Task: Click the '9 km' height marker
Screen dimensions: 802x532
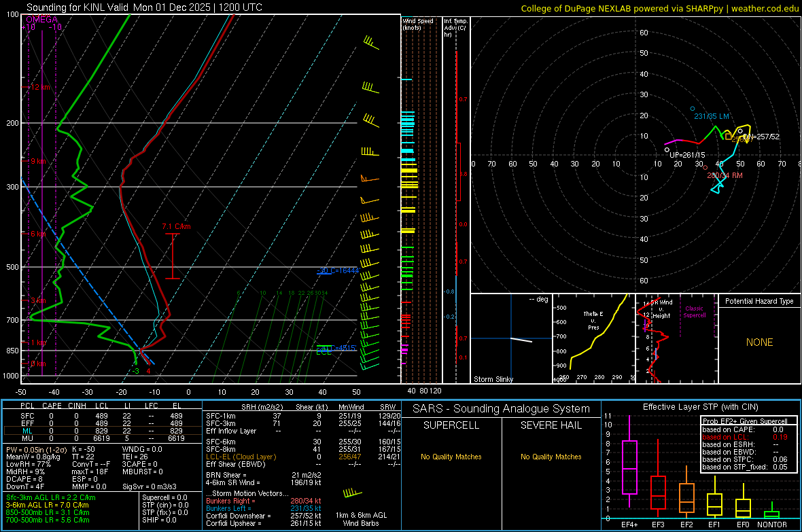Action: (38, 160)
